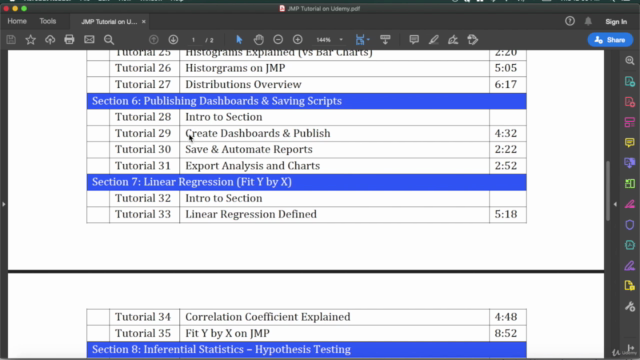
Task: Open the search tool atop right sidebar
Action: pos(630,61)
